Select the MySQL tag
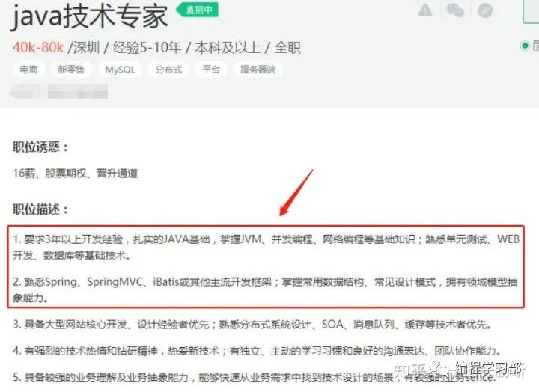This screenshot has height=392, width=539. click(120, 70)
